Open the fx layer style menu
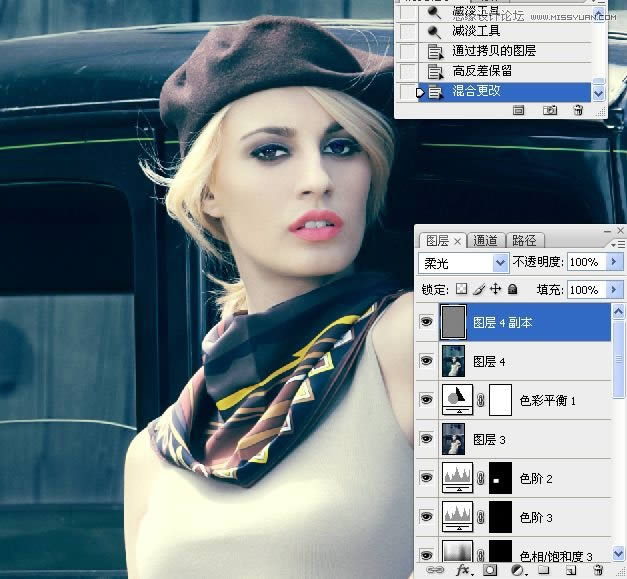 (463, 570)
